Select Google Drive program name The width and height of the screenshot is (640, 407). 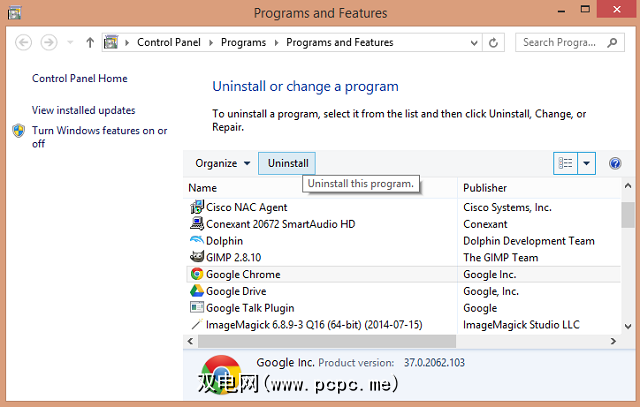coord(236,291)
